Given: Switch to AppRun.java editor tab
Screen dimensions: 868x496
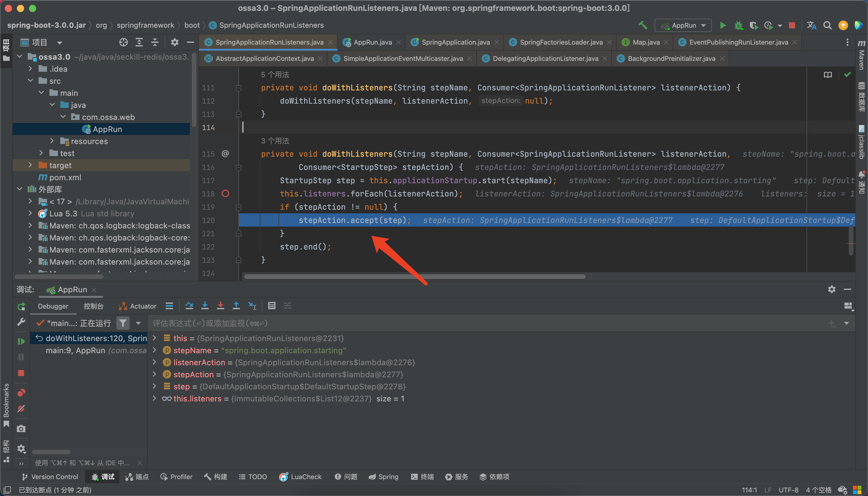Looking at the screenshot, I should [372, 42].
